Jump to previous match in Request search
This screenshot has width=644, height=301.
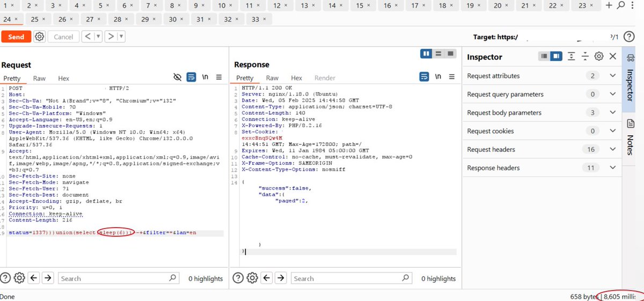[34, 278]
